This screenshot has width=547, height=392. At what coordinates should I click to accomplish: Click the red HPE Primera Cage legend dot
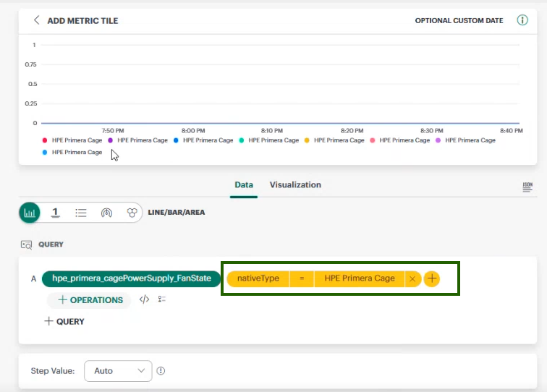click(45, 140)
